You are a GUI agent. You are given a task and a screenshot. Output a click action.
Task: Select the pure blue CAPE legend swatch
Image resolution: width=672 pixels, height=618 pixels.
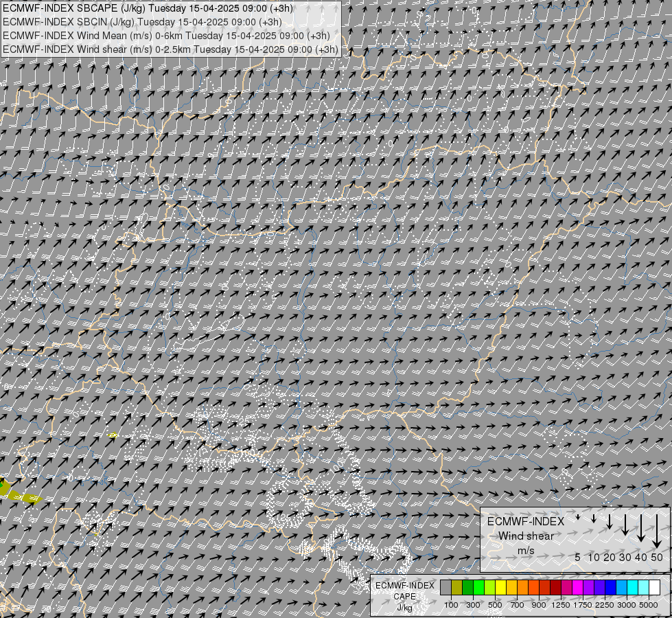pyautogui.click(x=611, y=587)
